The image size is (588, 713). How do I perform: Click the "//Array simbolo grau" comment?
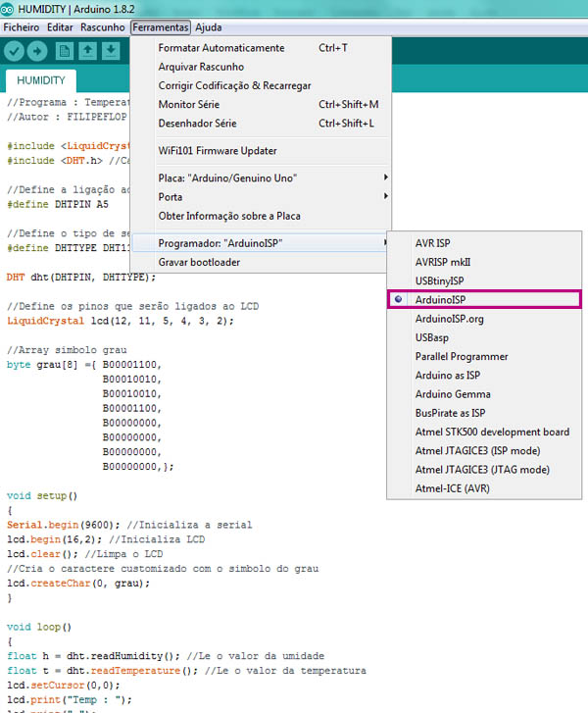[67, 350]
